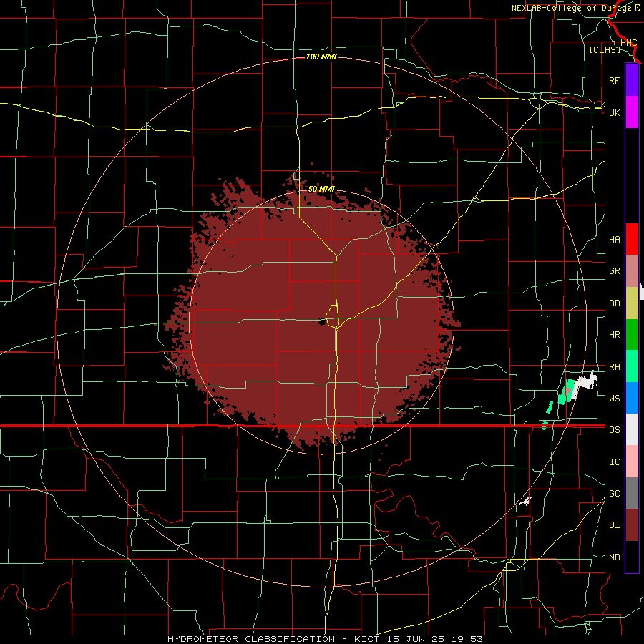Image resolution: width=644 pixels, height=644 pixels.
Task: Click the HR dark green swatch
Action: click(x=632, y=335)
